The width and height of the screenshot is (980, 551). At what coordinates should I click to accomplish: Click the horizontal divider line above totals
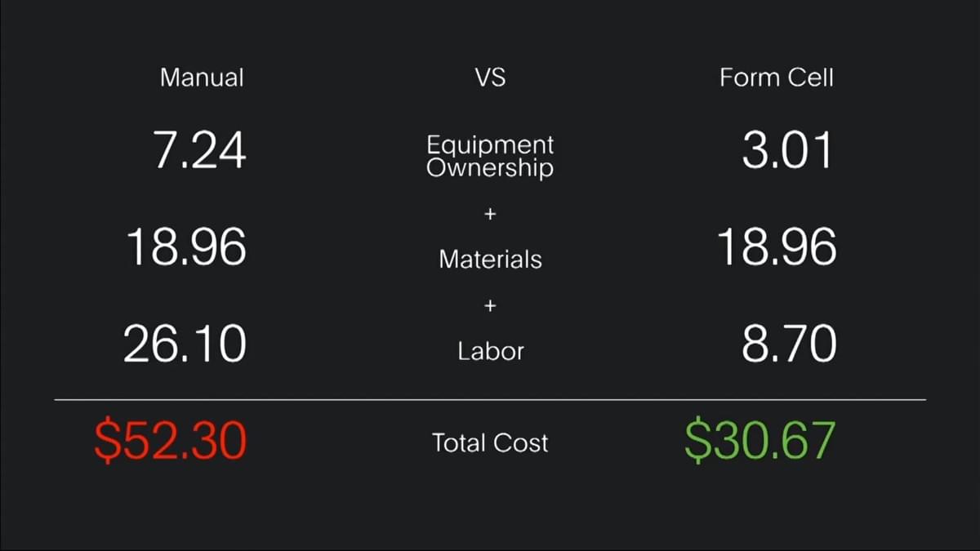point(490,400)
